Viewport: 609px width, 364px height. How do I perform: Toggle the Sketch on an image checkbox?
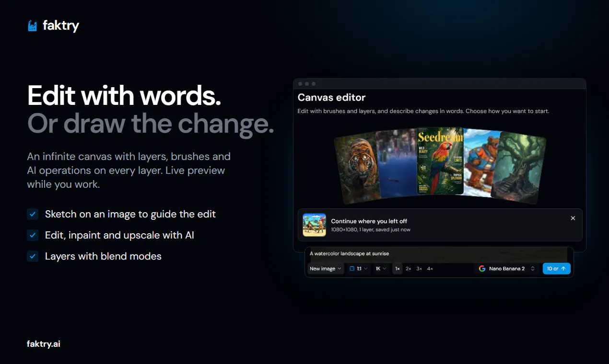coord(33,214)
